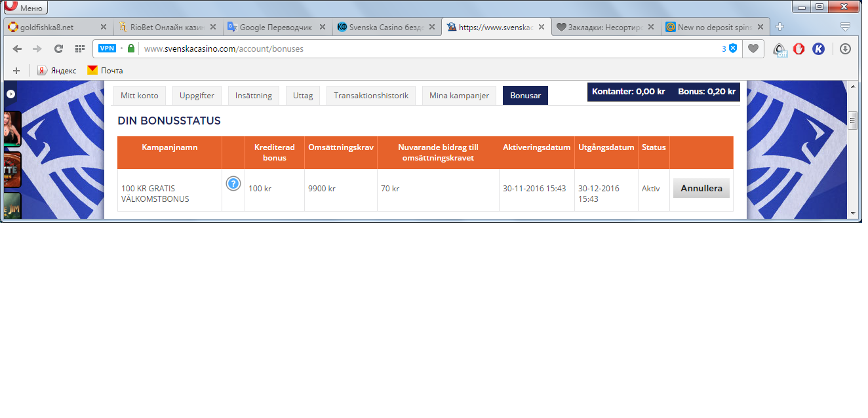The height and width of the screenshot is (418, 868).
Task: Add bookmark via plus on bookmarks bar
Action: point(16,70)
